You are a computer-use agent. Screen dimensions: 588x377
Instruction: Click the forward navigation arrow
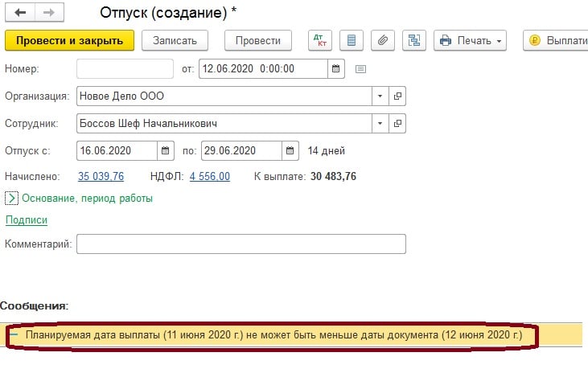(x=47, y=14)
